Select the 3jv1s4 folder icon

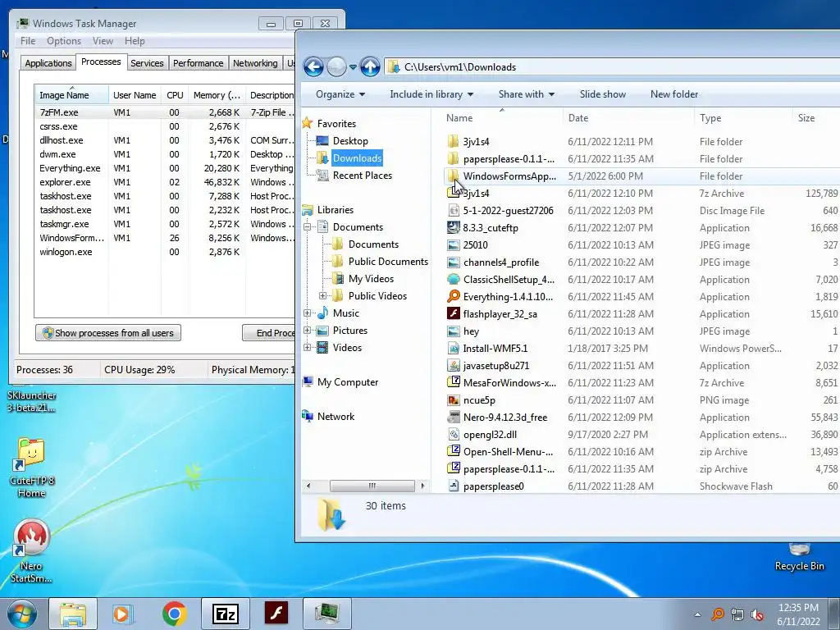click(x=453, y=141)
